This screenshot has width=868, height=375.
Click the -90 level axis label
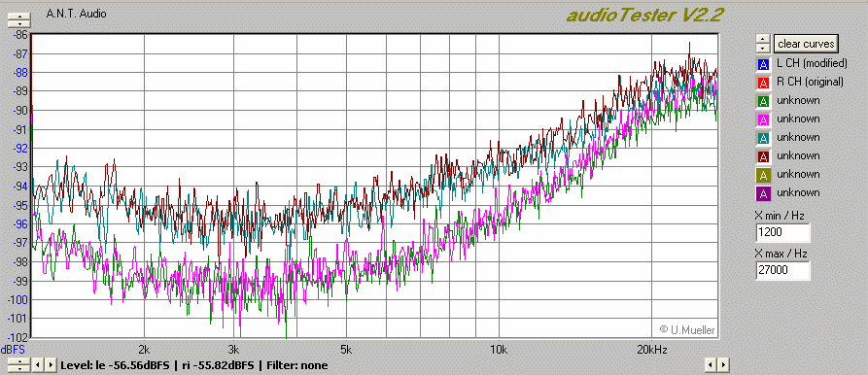click(20, 110)
